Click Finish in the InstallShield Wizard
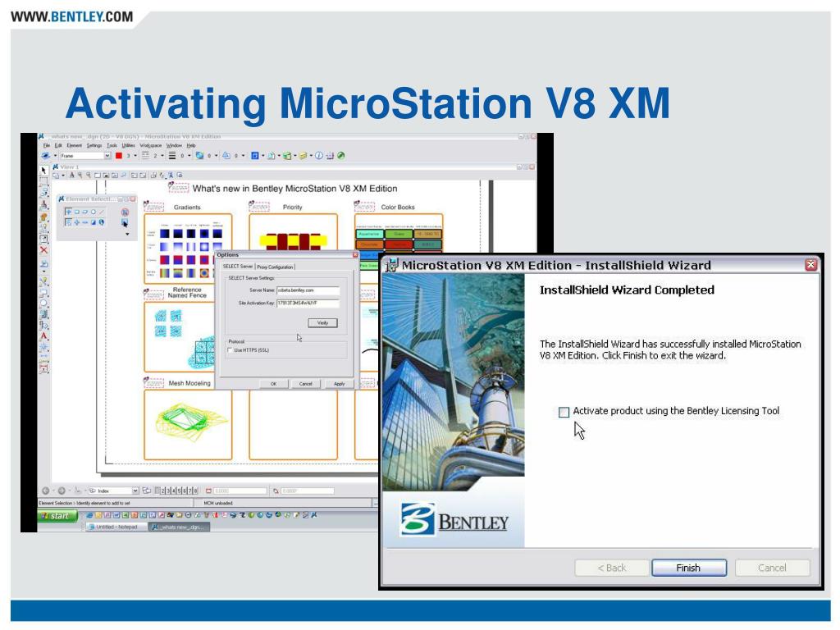 click(689, 568)
